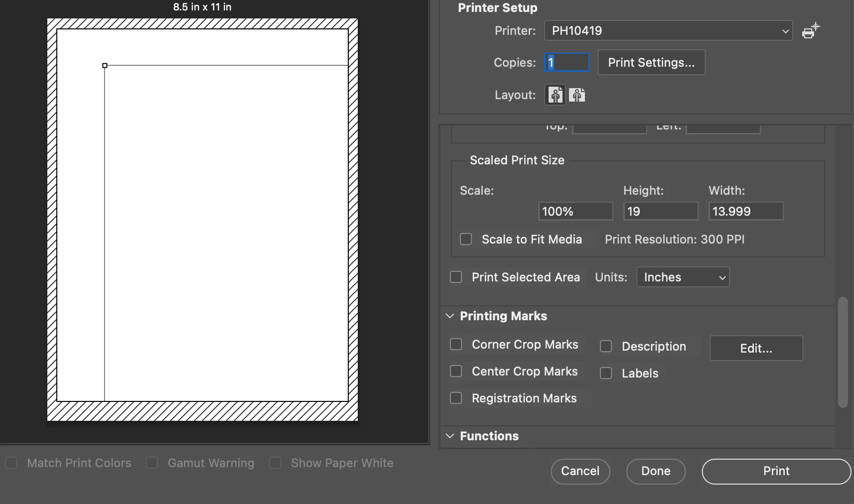
Task: Enable Scale to Fit Media checkbox
Action: coord(466,240)
